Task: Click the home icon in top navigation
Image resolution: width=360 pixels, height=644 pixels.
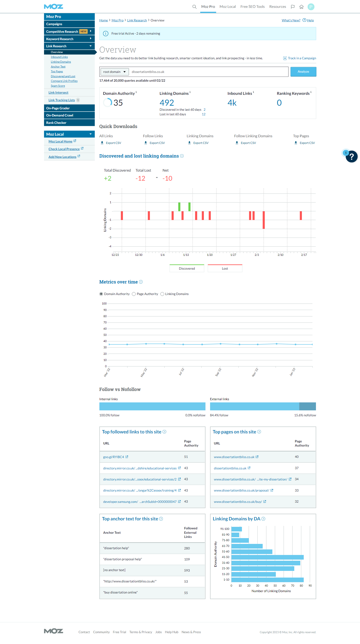Action: (301, 7)
